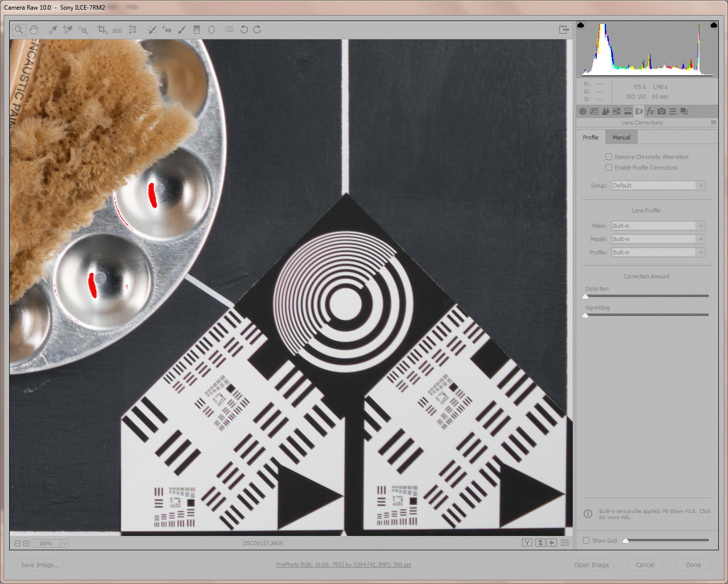Screen dimensions: 728x584
Task: Swap before and after settings
Action: (x=540, y=543)
